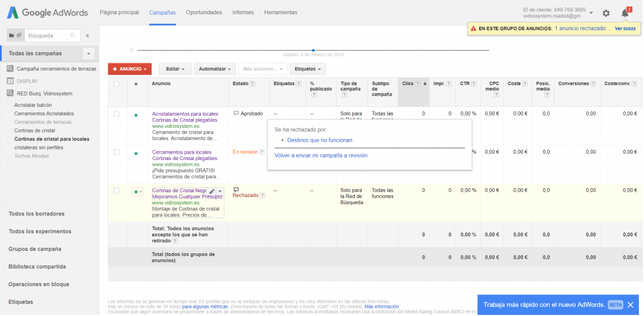This screenshot has height=316, width=644.
Task: Open the settings gear icon
Action: [606, 13]
